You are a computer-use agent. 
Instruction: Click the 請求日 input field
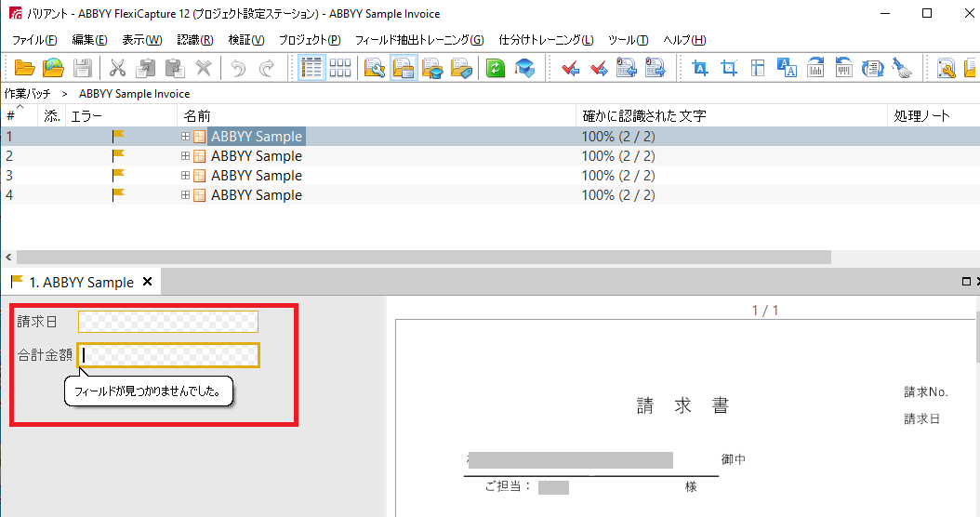click(x=168, y=322)
